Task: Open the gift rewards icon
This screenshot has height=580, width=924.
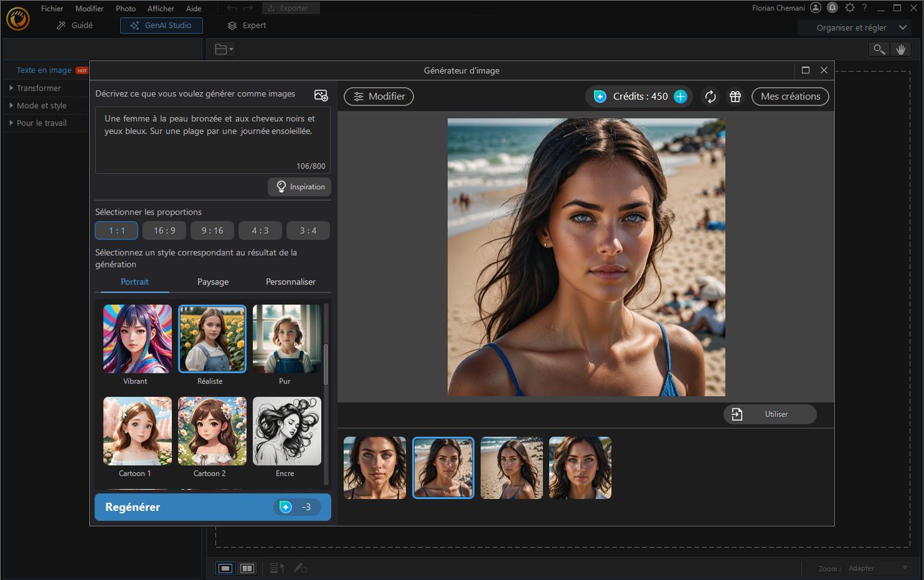Action: 735,96
